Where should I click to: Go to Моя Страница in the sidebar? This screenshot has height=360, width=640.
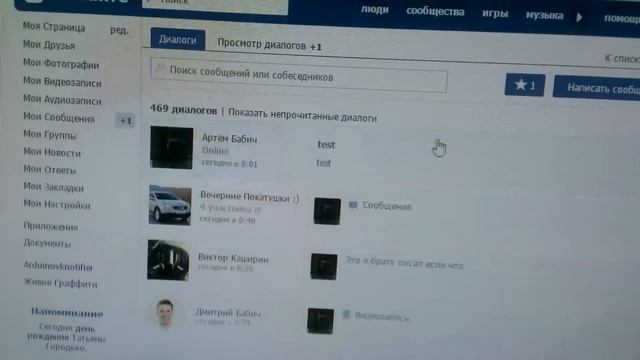[x=54, y=27]
